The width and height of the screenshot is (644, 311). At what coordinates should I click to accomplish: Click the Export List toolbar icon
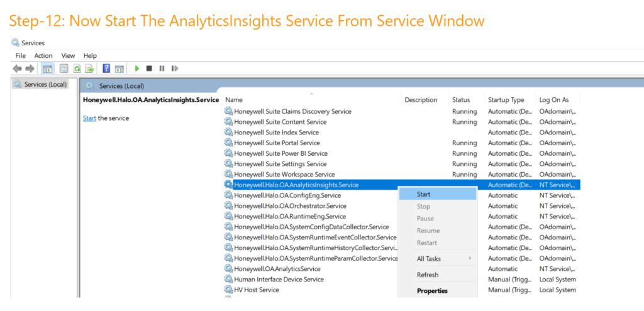tap(90, 68)
